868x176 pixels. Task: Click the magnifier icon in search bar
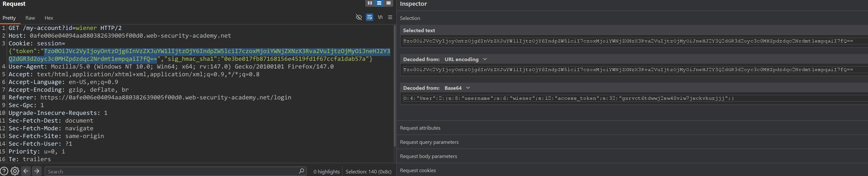pos(301,171)
